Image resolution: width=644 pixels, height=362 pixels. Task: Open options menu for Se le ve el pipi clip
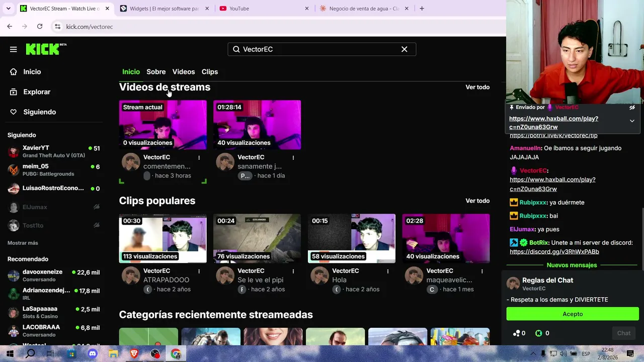(x=293, y=271)
